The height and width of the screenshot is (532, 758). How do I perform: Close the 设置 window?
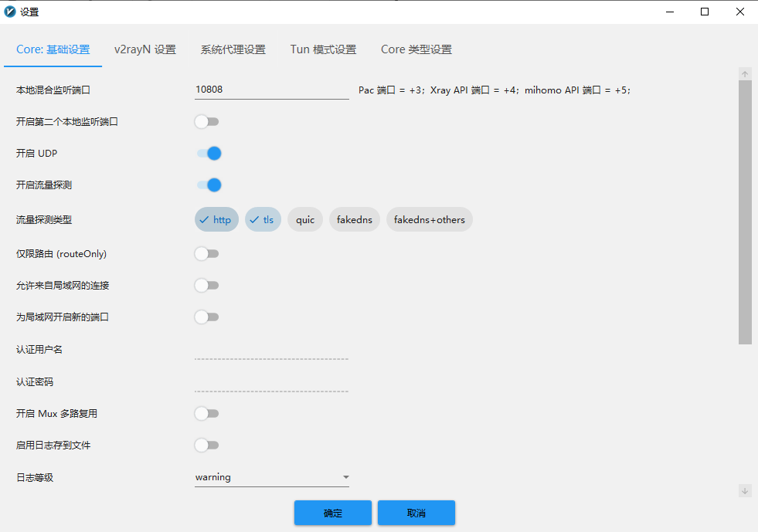tap(740, 12)
